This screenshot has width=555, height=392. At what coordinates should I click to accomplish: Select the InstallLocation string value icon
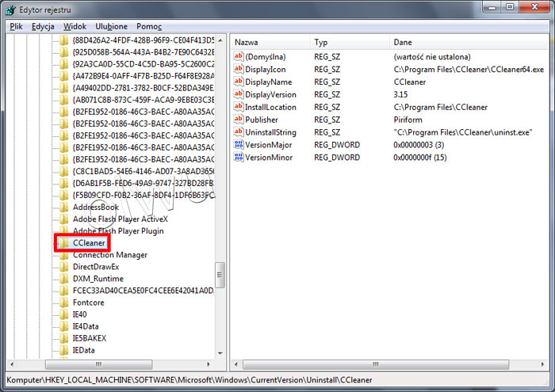(x=239, y=107)
